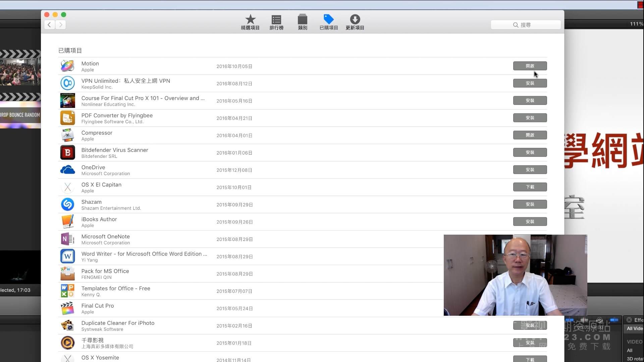
Task: Select the 已購項目 (Purchased) tab
Action: pyautogui.click(x=329, y=22)
